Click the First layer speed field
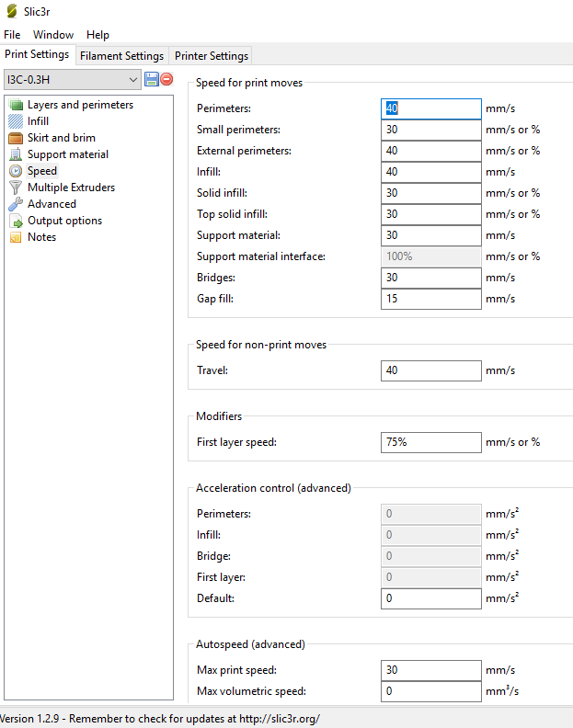The height and width of the screenshot is (728, 573). pos(431,442)
